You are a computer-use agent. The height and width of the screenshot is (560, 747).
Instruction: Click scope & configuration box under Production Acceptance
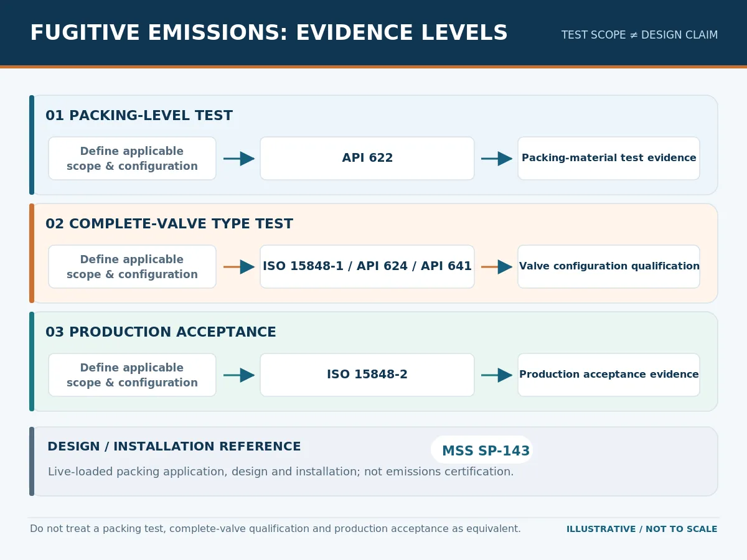pos(132,375)
